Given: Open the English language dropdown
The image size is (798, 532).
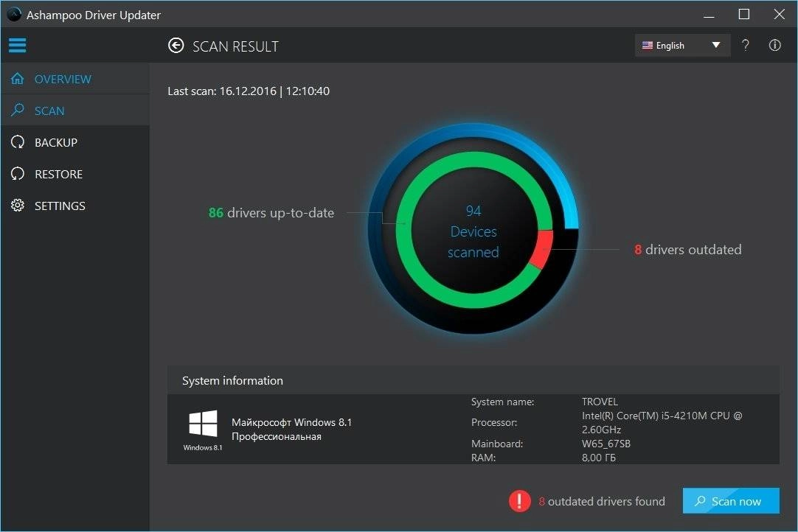Looking at the screenshot, I should tap(682, 45).
